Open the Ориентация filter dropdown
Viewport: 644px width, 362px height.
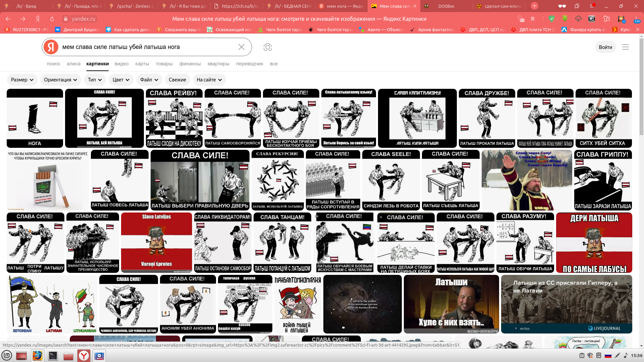(x=60, y=80)
